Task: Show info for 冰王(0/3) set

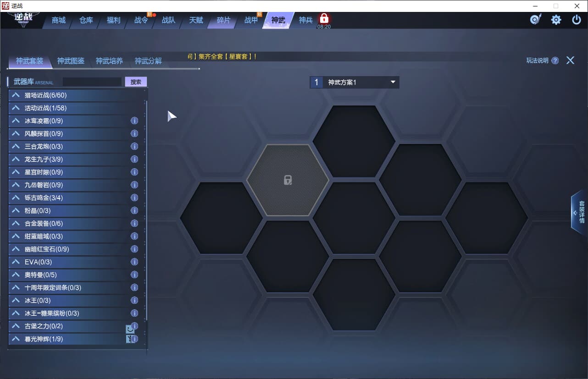Action: click(134, 301)
